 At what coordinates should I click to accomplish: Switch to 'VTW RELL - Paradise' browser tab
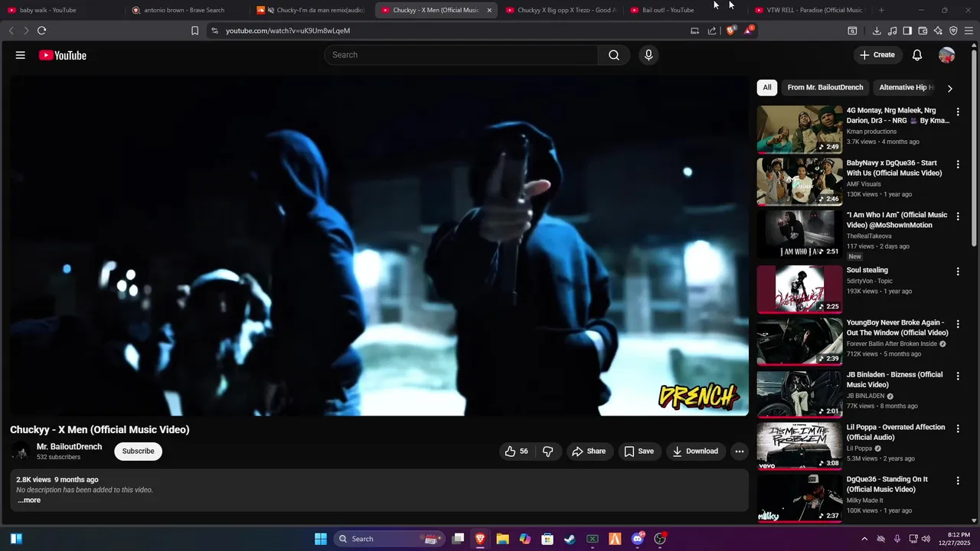(810, 10)
